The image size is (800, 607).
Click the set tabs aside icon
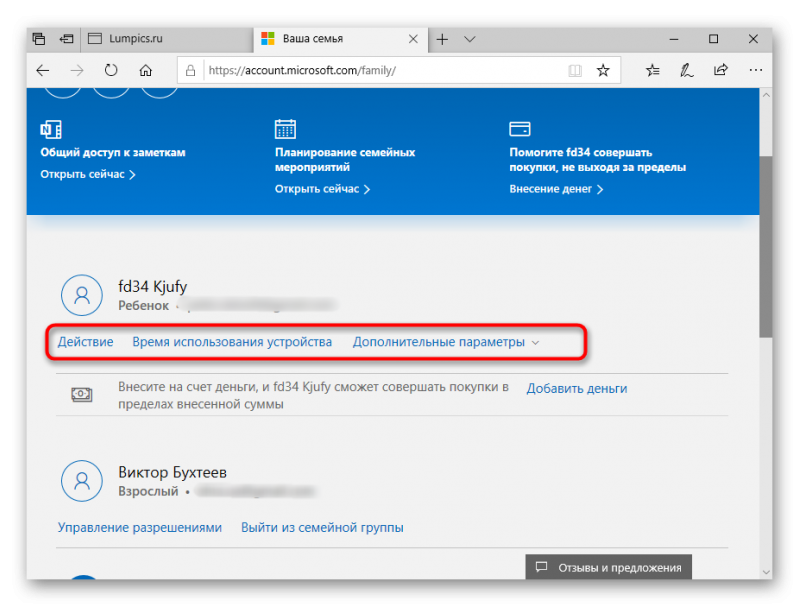pos(66,39)
